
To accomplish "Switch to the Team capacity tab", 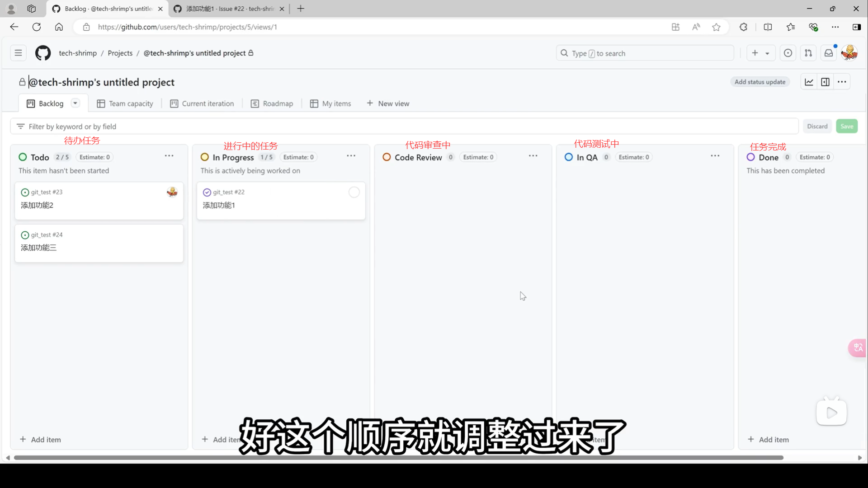I will pos(125,103).
